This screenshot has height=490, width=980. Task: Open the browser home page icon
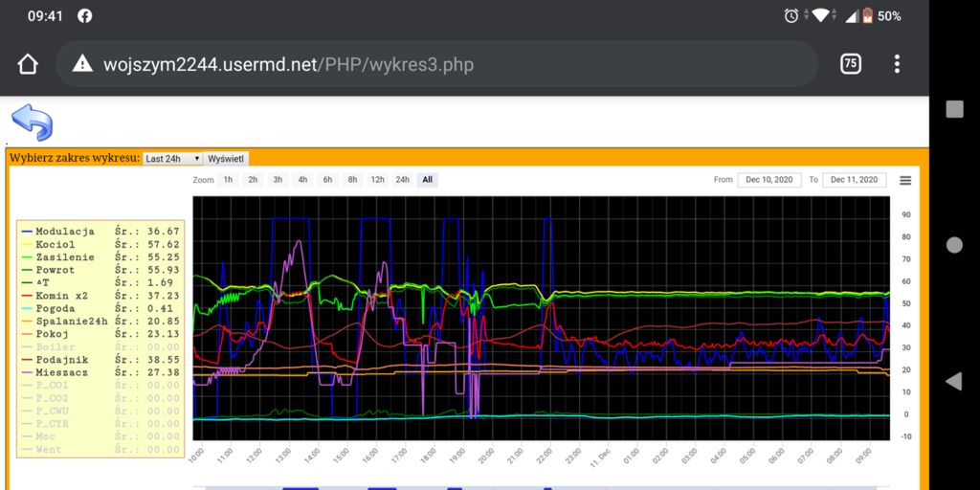pos(28,64)
